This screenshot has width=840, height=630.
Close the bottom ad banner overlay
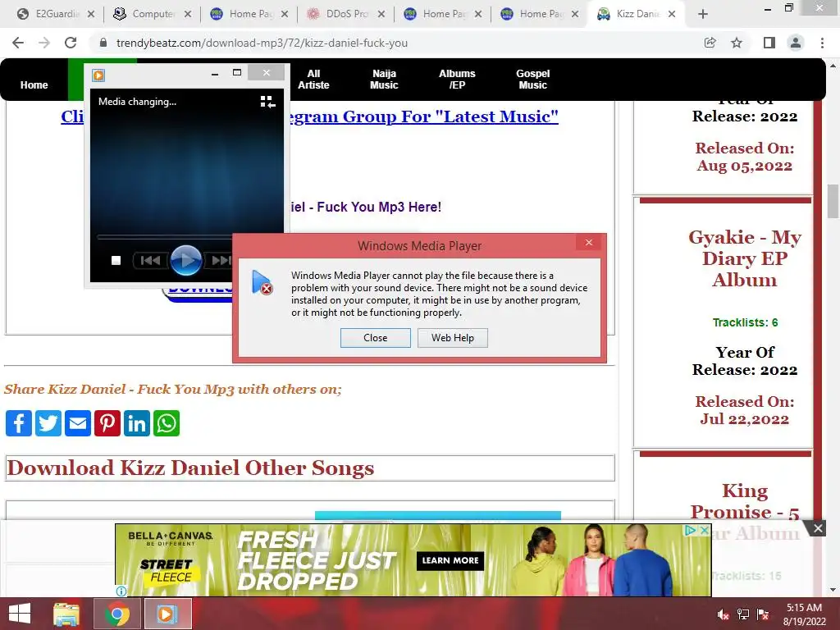coord(818,529)
